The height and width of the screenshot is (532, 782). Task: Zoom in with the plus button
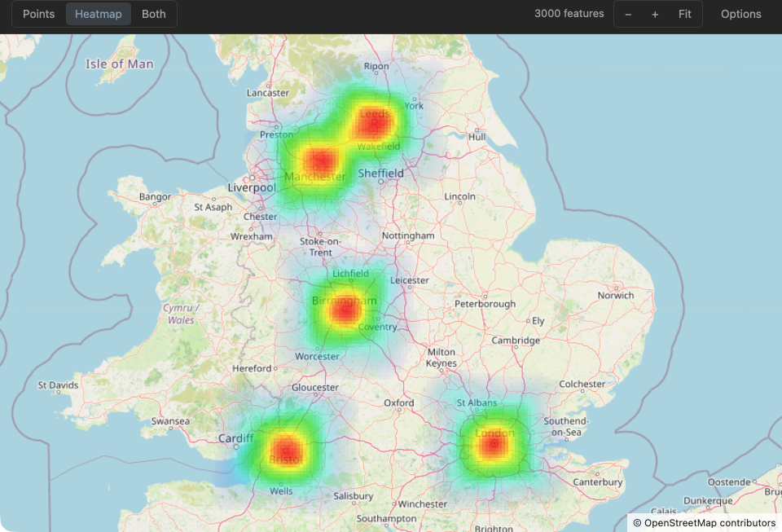coord(655,15)
